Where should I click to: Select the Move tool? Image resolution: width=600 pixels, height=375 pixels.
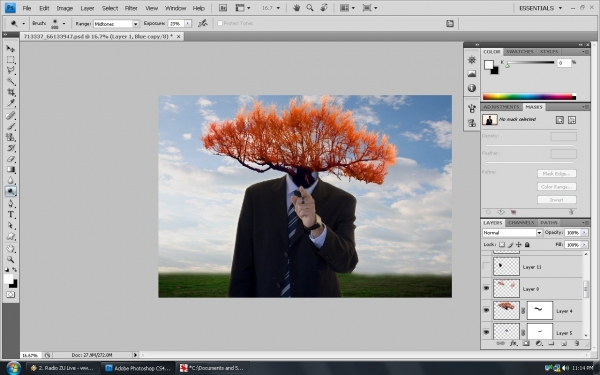click(x=10, y=49)
